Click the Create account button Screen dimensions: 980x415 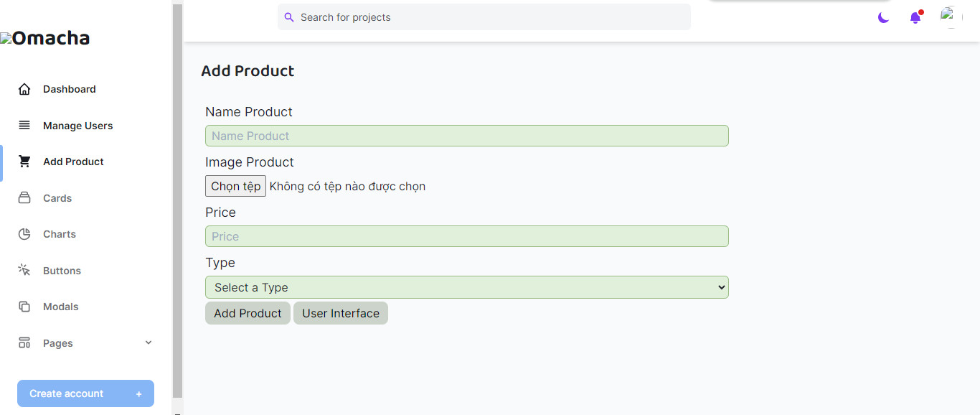pyautogui.click(x=85, y=393)
